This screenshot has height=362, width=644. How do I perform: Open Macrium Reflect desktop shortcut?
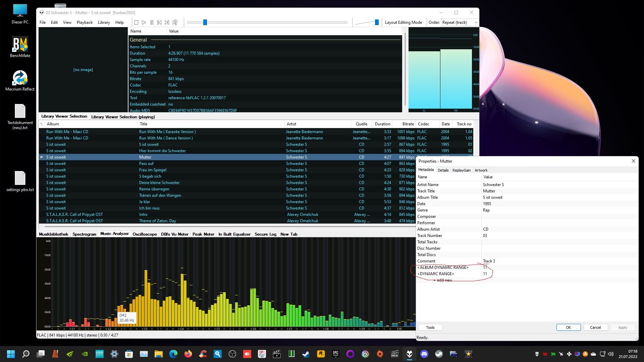click(x=20, y=80)
